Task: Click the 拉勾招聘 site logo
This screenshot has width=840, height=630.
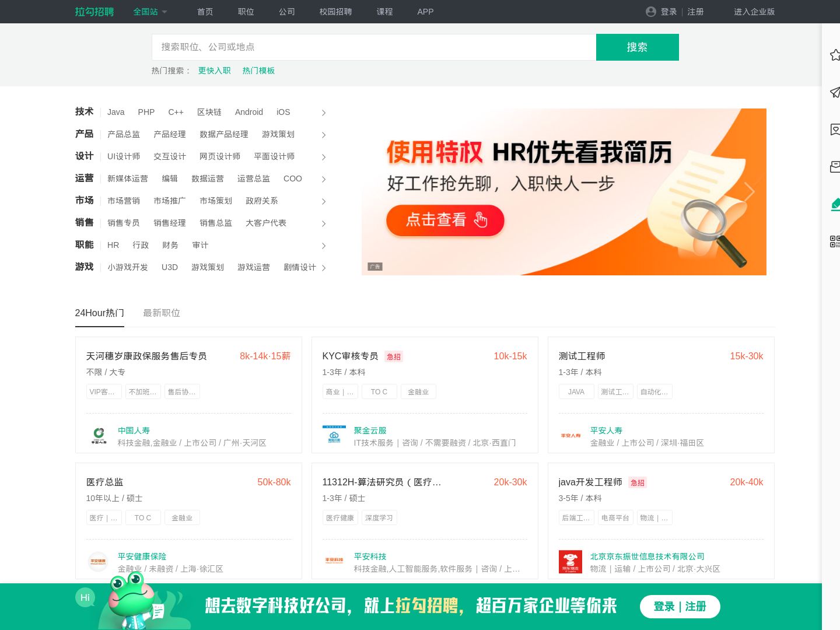Action: [x=94, y=12]
